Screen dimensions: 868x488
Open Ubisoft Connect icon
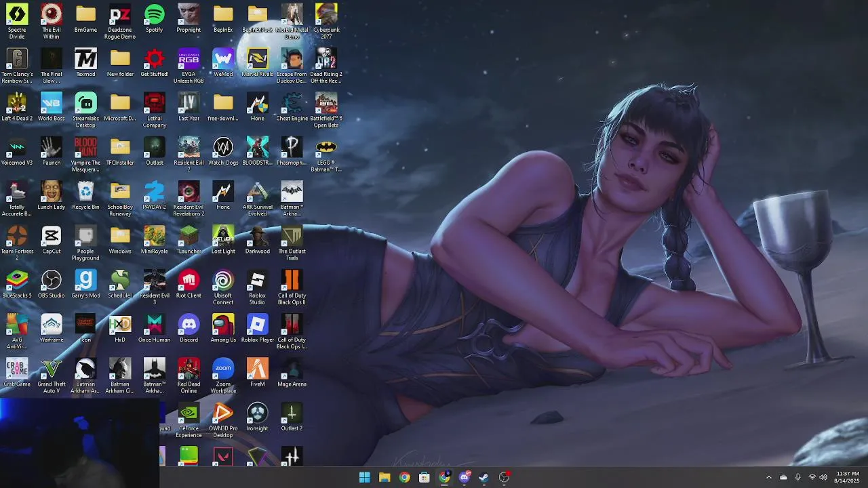coord(223,287)
